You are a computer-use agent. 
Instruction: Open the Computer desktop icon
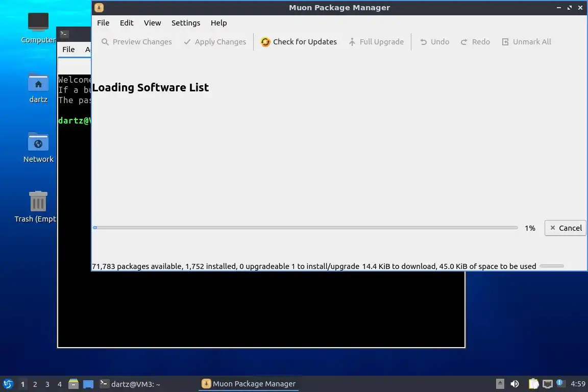(x=38, y=28)
